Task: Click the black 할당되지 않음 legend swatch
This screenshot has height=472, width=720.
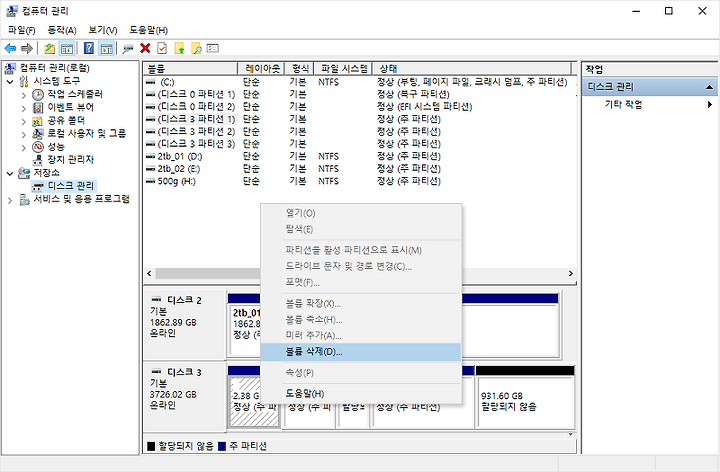Action: click(151, 446)
